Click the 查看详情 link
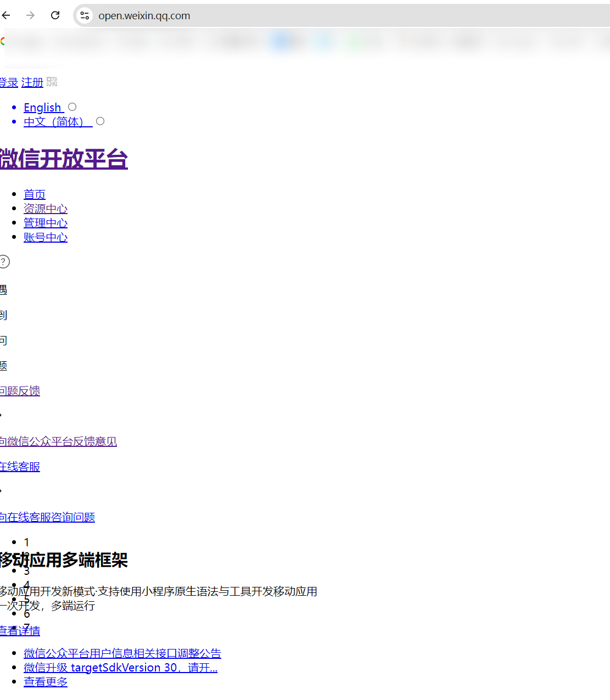This screenshot has height=700, width=610. click(x=20, y=631)
